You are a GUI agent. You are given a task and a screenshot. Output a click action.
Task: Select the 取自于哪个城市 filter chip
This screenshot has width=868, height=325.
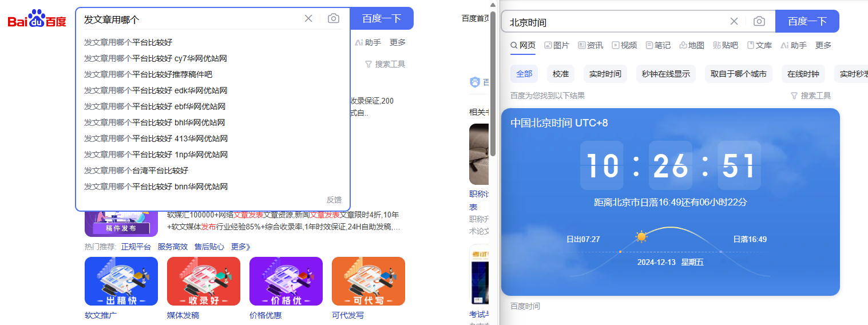click(x=739, y=74)
